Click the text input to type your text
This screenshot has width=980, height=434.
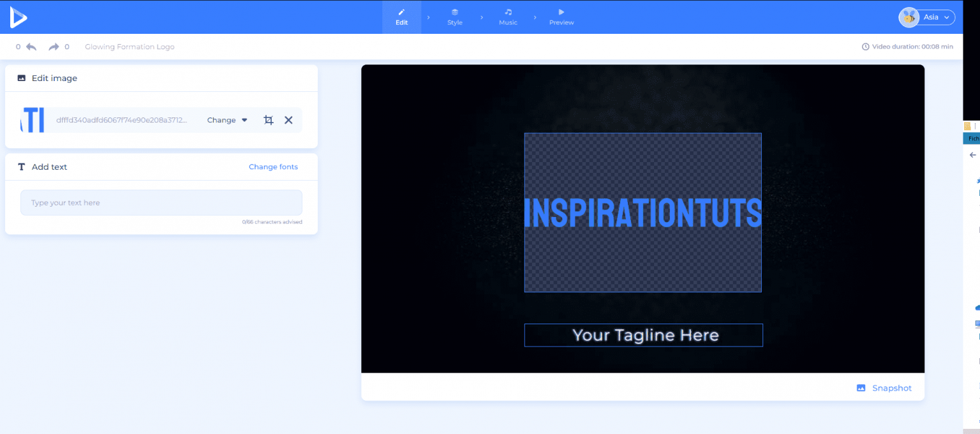[x=161, y=202]
